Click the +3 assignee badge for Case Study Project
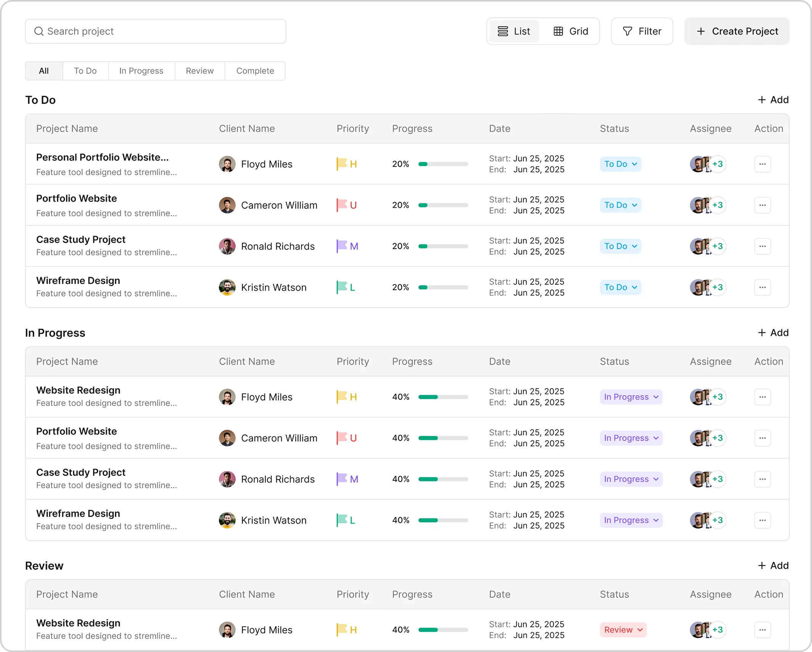This screenshot has width=812, height=652. click(718, 246)
